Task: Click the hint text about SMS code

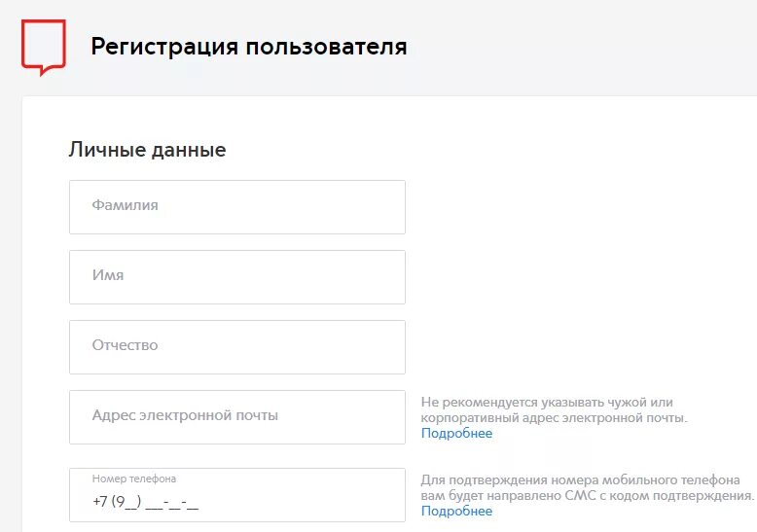Action: [587, 488]
